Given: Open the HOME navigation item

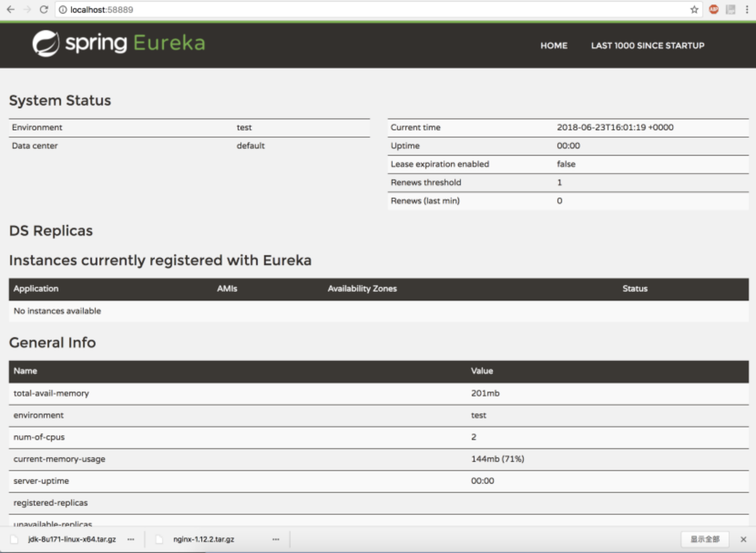Looking at the screenshot, I should coord(554,46).
